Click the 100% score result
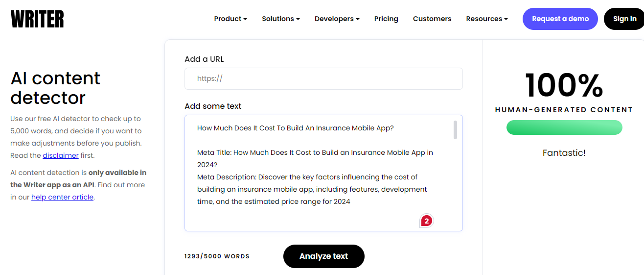644x275 pixels. (564, 85)
